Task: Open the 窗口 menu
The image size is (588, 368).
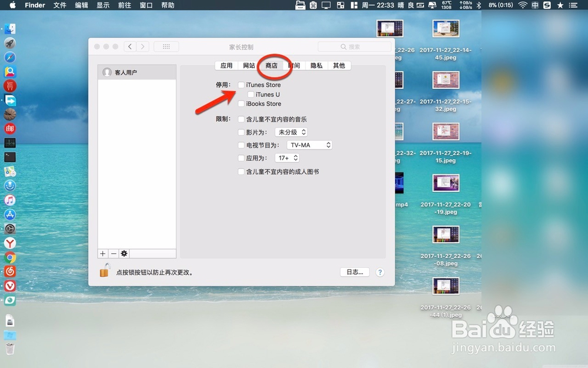Action: click(146, 5)
